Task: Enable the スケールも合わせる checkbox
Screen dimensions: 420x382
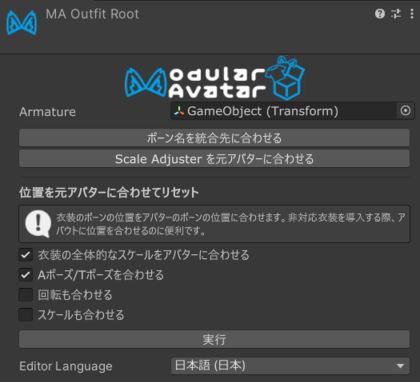Action: point(25,315)
